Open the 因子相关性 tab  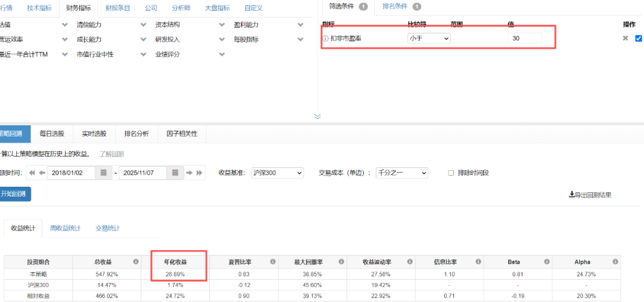click(182, 134)
